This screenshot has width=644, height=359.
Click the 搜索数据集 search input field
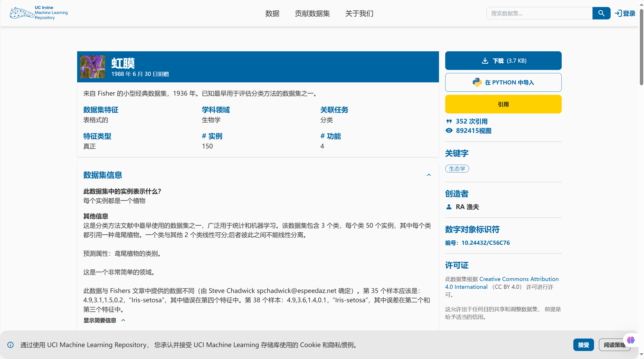pos(539,13)
